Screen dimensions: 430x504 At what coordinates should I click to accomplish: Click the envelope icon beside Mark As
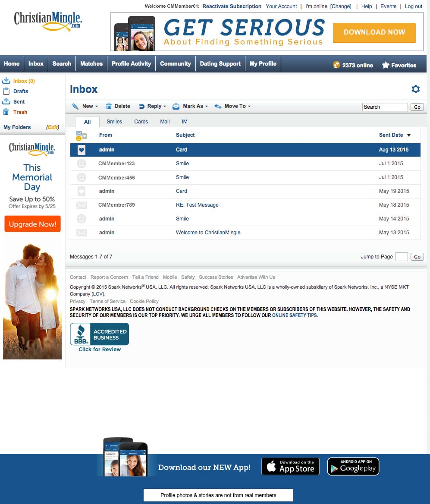tap(176, 106)
